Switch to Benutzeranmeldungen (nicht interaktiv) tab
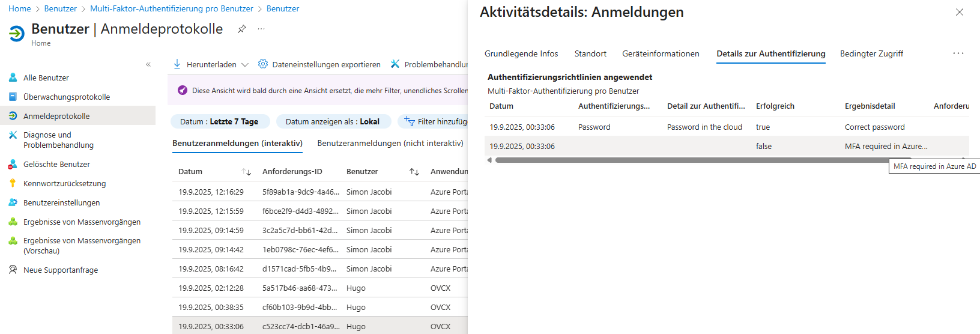Screen dimensions: 980x334 [390, 143]
